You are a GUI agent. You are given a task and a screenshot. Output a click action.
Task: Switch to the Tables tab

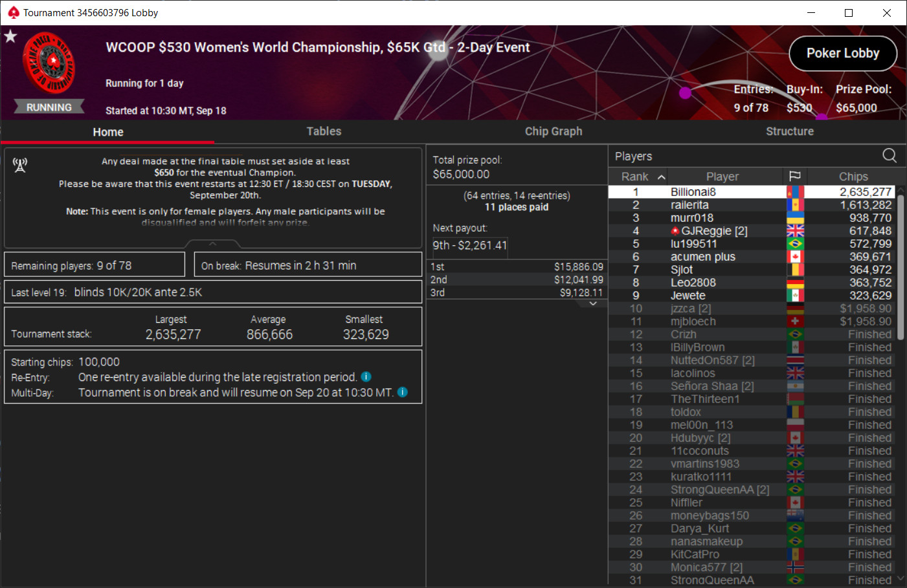[324, 131]
